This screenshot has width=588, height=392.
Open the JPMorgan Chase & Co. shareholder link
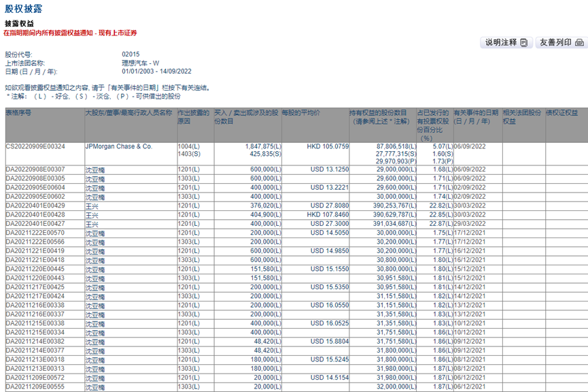point(118,146)
